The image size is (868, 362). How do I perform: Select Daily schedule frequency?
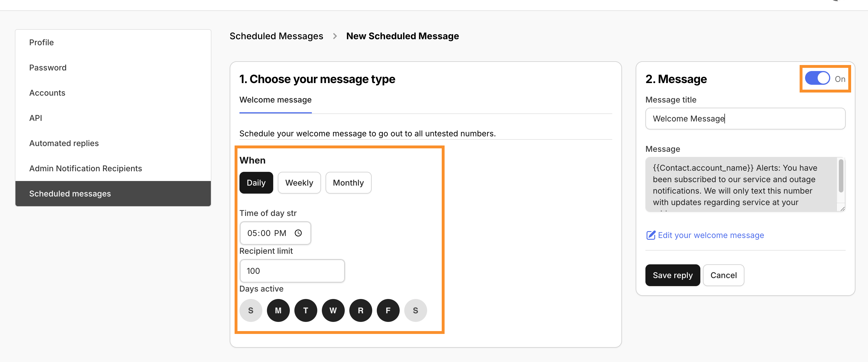(x=256, y=182)
